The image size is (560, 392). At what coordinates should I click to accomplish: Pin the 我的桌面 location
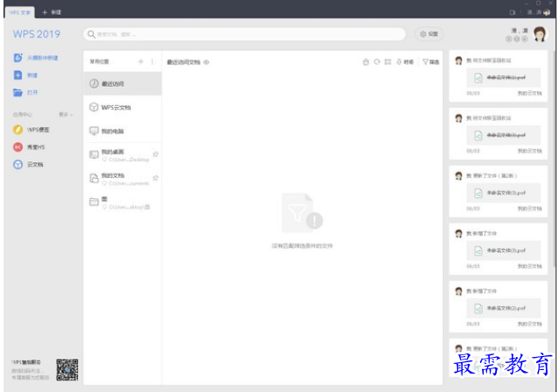[155, 154]
